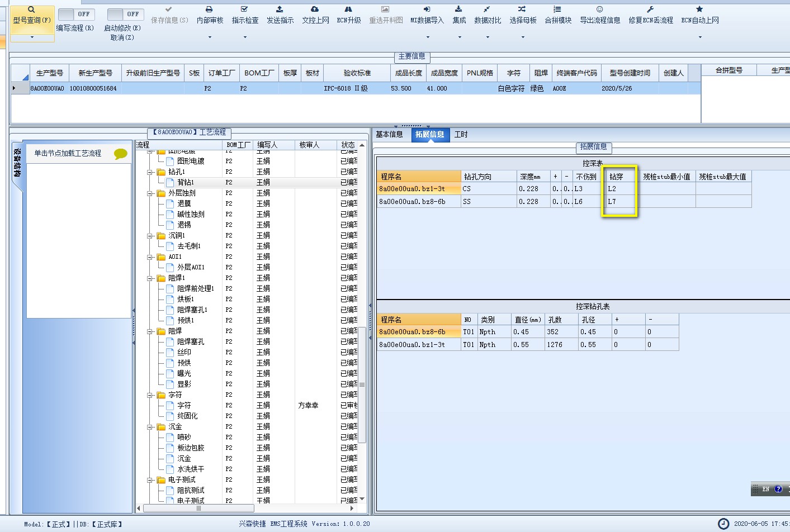Image resolution: width=790 pixels, height=532 pixels.
Task: Select the 阻焊前处理1 process node
Action: point(196,289)
